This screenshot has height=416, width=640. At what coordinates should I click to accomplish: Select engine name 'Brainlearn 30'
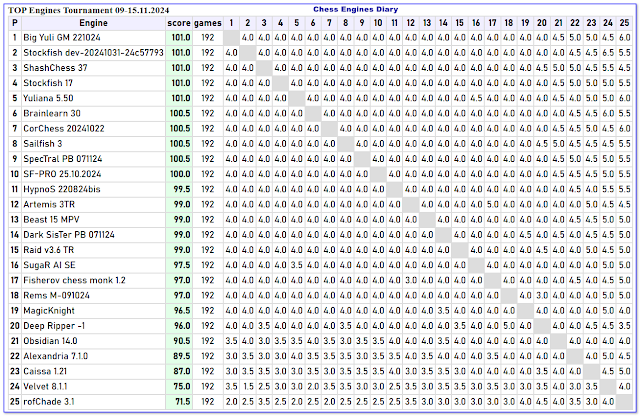tap(52, 113)
